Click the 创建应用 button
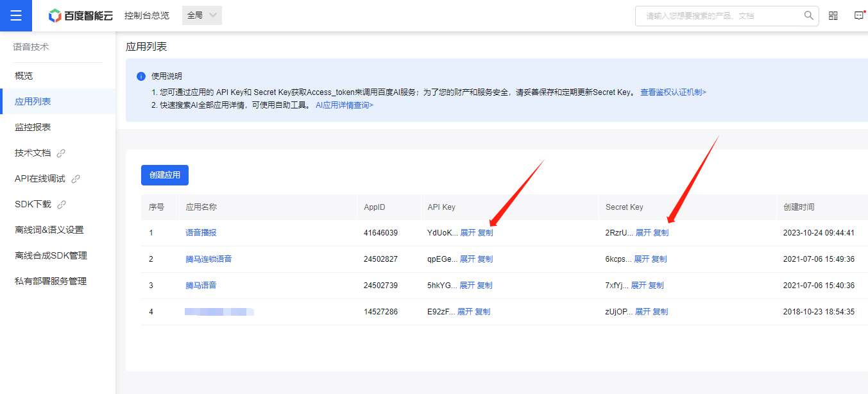This screenshot has height=394, width=868. click(165, 175)
